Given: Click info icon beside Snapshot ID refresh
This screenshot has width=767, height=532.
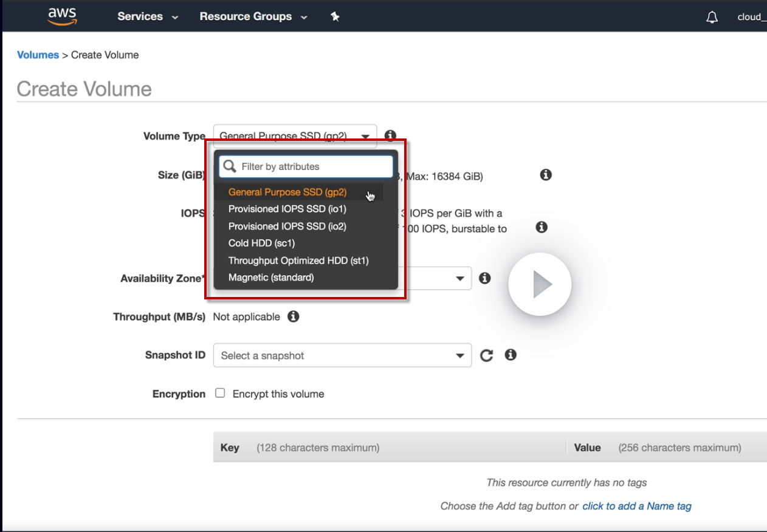Looking at the screenshot, I should click(x=511, y=355).
